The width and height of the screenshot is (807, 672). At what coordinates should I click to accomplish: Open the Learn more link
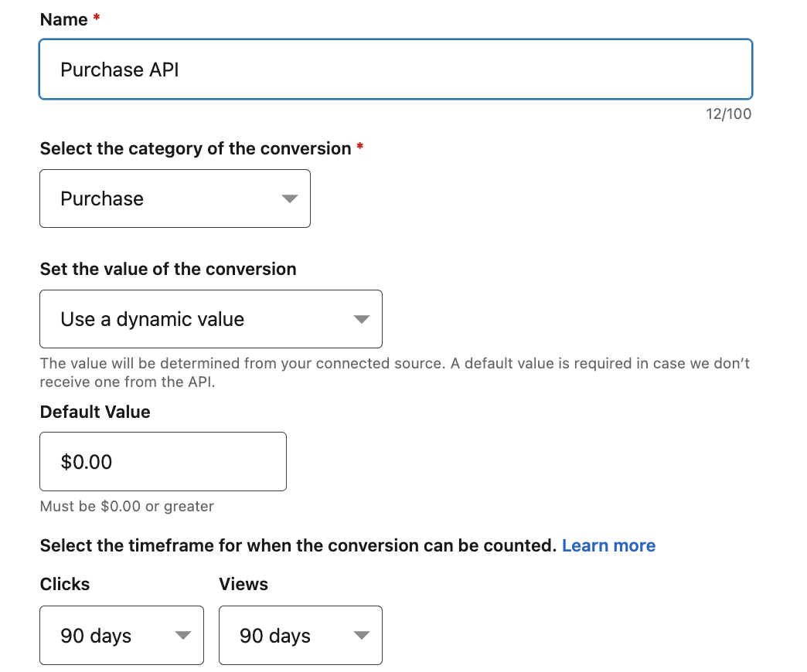tap(608, 546)
